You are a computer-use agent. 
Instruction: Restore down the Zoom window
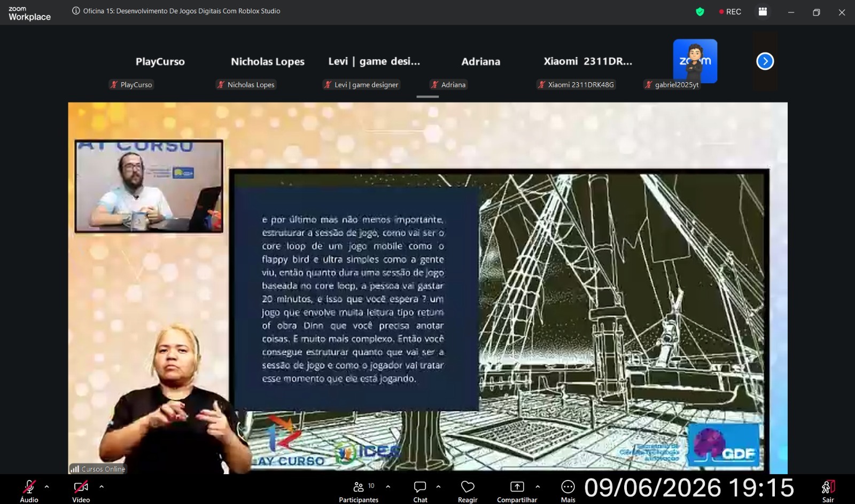click(816, 12)
